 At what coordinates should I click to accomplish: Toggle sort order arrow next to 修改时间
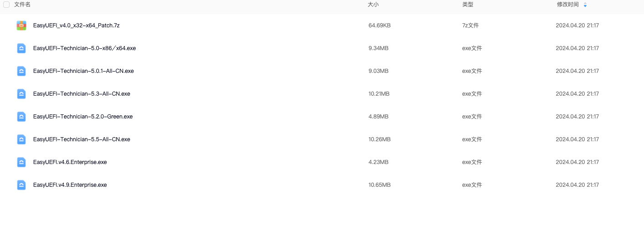585,5
